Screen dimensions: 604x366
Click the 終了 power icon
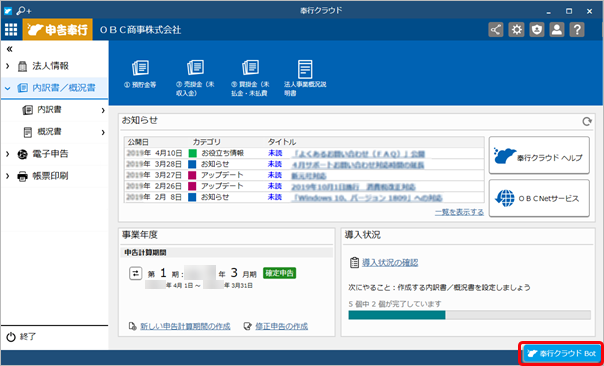click(x=11, y=337)
